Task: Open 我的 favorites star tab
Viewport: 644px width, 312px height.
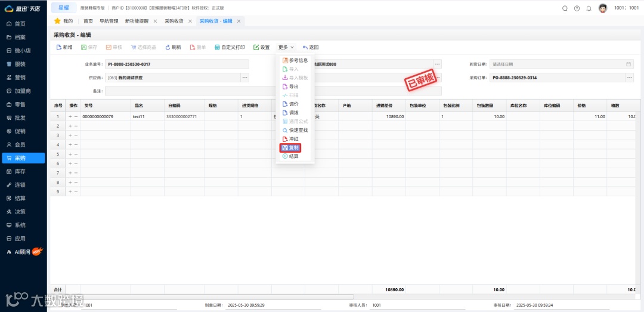Action: (63, 21)
